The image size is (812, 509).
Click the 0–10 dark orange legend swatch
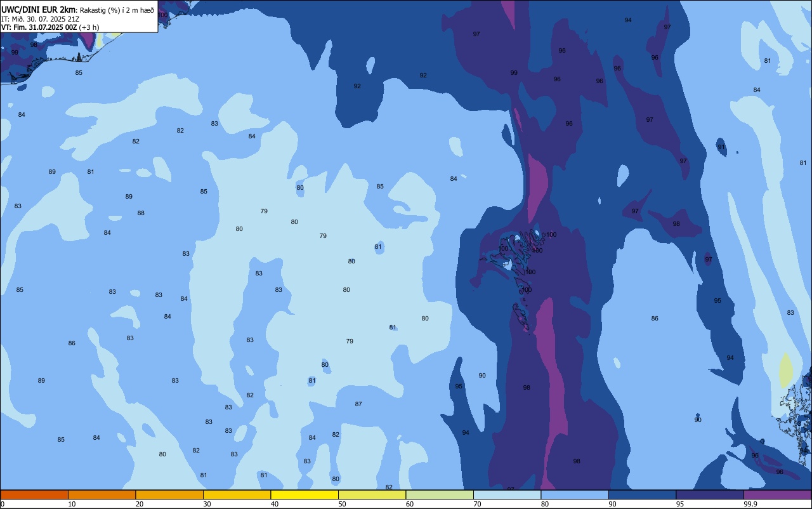pos(34,494)
